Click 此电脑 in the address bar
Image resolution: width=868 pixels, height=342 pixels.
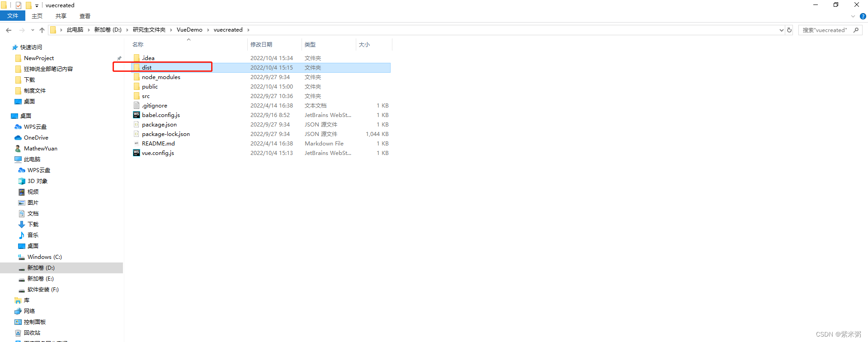click(x=75, y=30)
